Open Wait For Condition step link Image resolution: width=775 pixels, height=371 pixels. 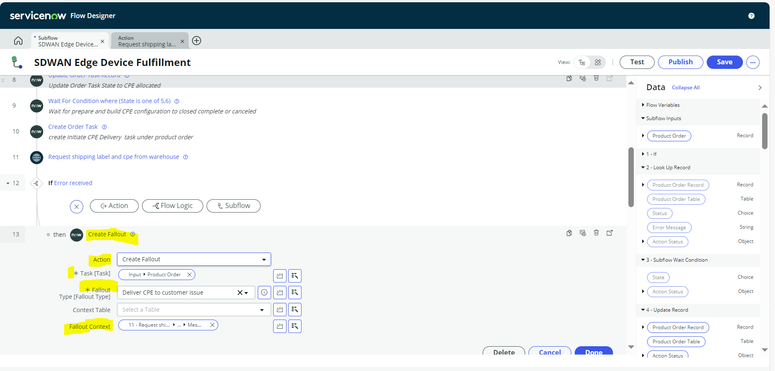tap(109, 101)
